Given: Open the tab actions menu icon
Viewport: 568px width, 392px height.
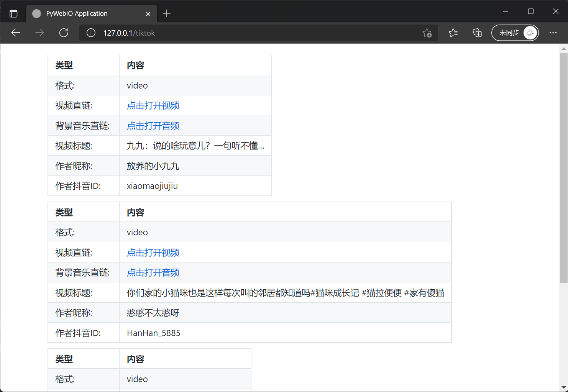Looking at the screenshot, I should (13, 14).
